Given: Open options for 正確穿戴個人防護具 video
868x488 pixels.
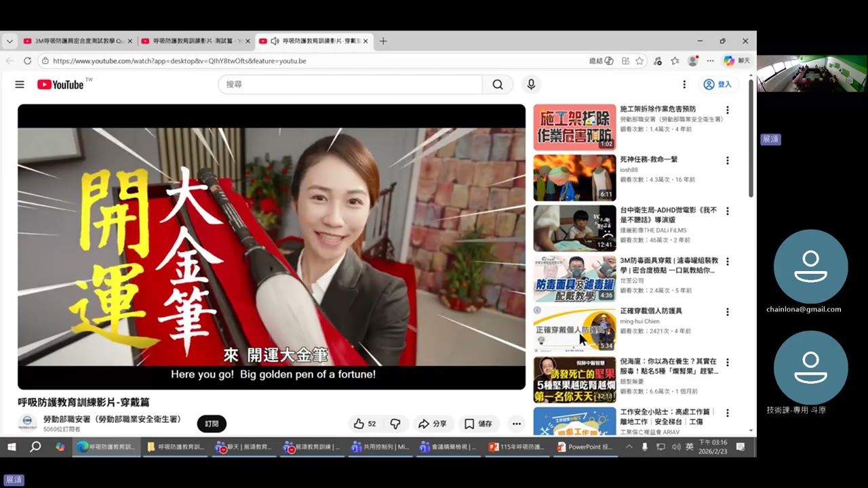Looking at the screenshot, I should pos(728,312).
